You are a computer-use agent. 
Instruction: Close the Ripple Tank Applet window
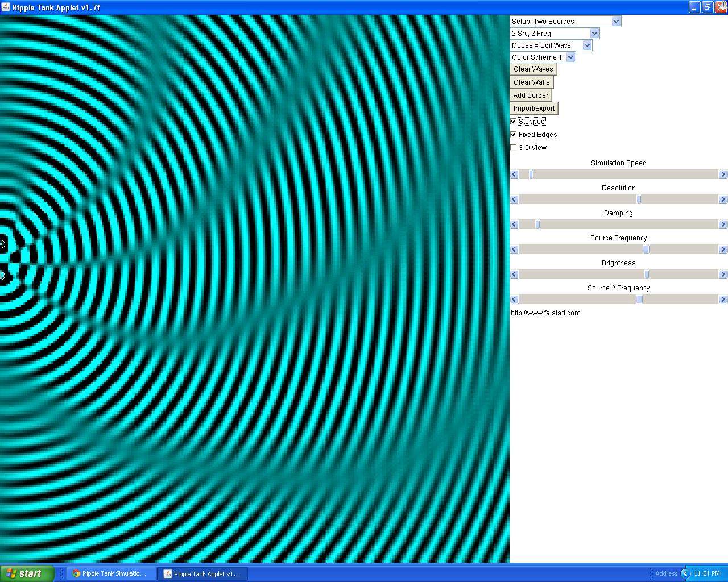click(x=721, y=7)
